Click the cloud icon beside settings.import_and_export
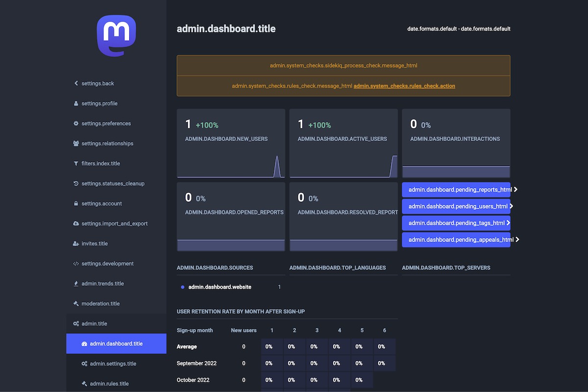 click(76, 223)
